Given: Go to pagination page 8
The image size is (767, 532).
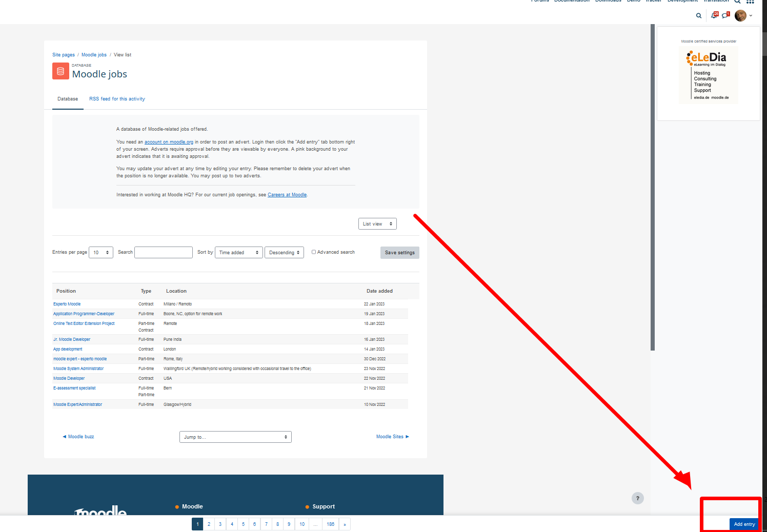Looking at the screenshot, I should [277, 524].
